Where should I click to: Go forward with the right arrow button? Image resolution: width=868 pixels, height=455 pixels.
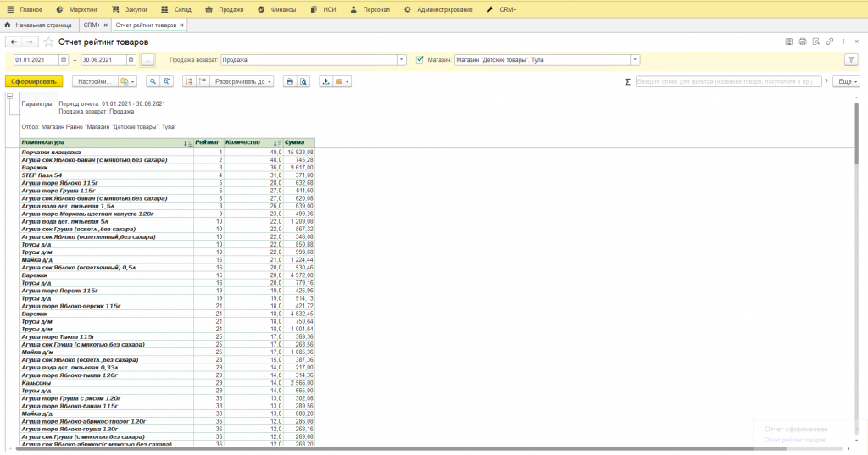tap(30, 42)
